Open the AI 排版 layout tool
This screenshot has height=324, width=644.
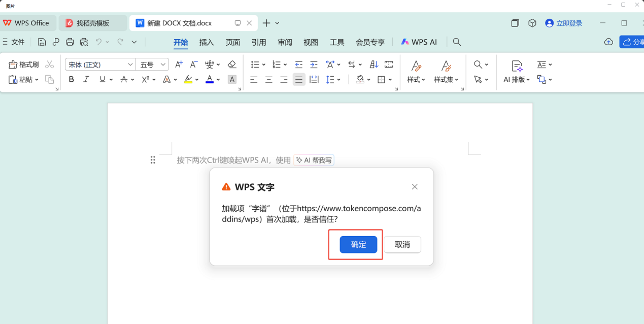(x=517, y=72)
